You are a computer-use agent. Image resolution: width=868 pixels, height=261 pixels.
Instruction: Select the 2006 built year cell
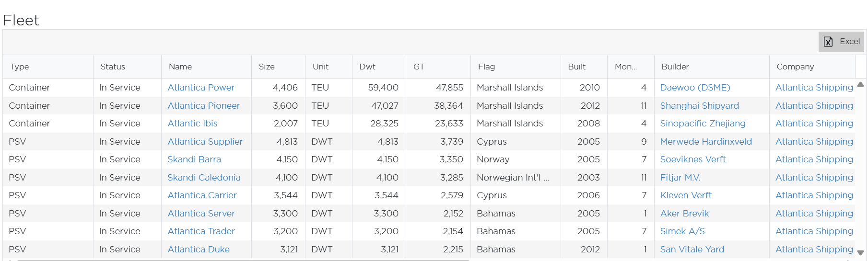(x=584, y=195)
